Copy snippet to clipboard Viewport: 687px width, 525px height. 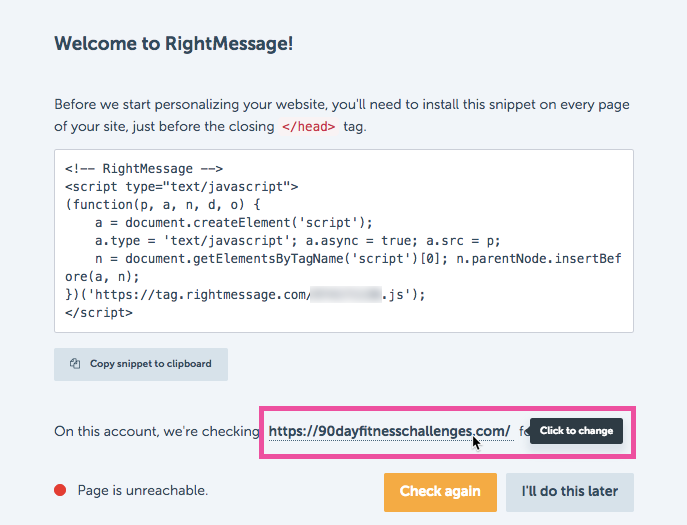(x=141, y=364)
